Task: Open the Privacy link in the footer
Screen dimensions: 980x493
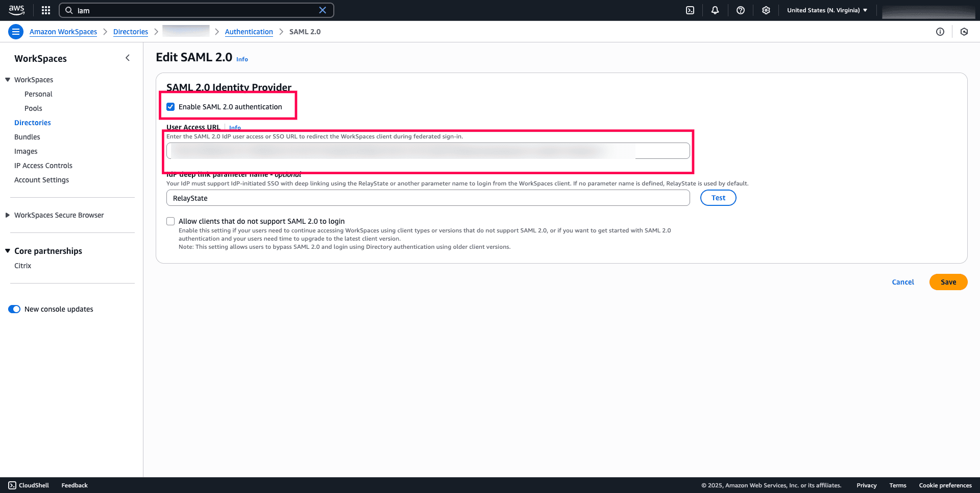Action: (867, 485)
